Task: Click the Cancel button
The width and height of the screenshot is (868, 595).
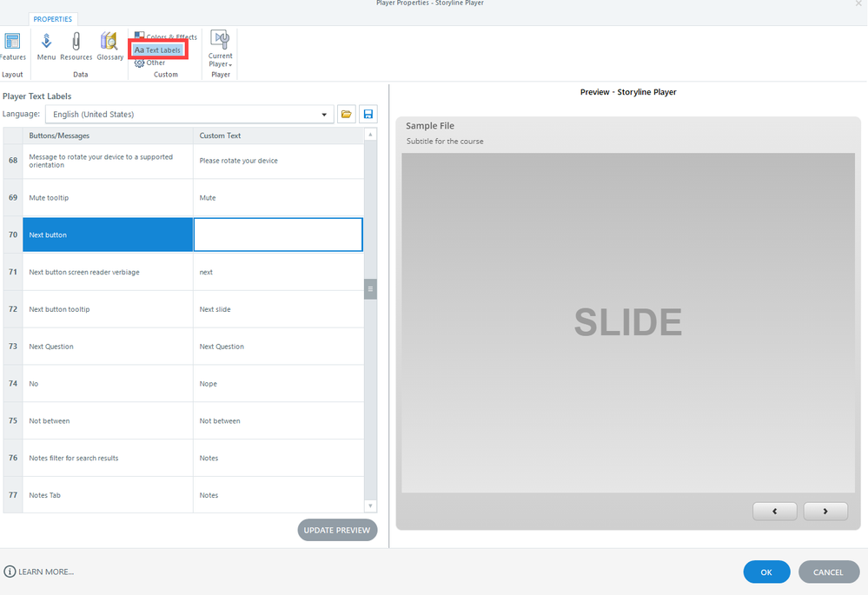Action: coord(829,572)
